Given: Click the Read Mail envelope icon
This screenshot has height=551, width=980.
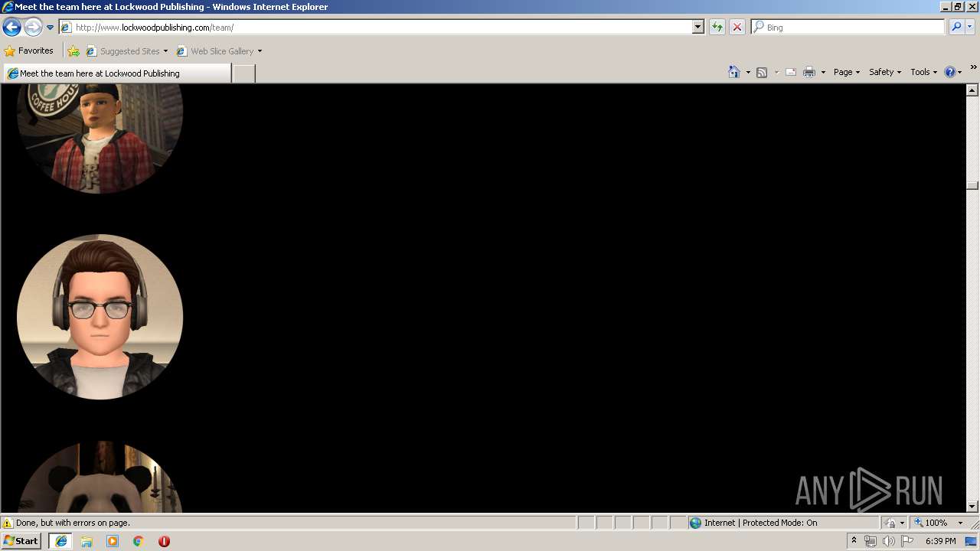Looking at the screenshot, I should click(791, 72).
